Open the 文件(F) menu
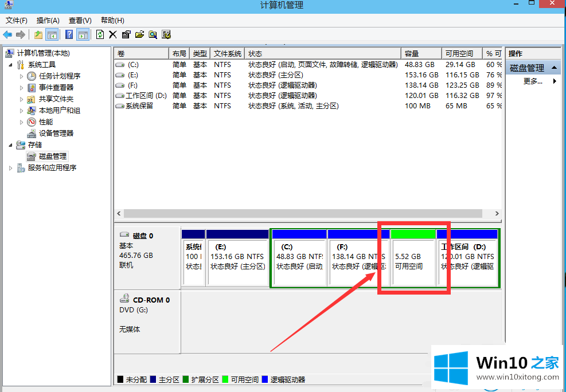Screen dimensions: 566x392 click(17, 21)
